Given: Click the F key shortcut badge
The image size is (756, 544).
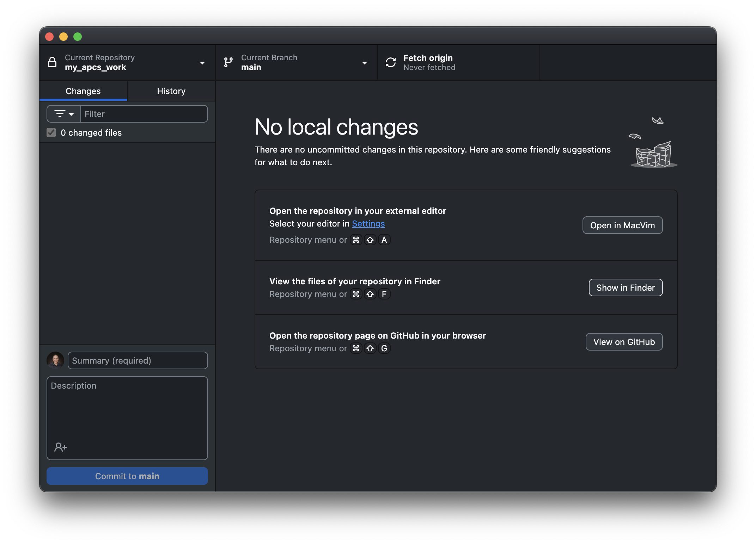Looking at the screenshot, I should point(384,294).
